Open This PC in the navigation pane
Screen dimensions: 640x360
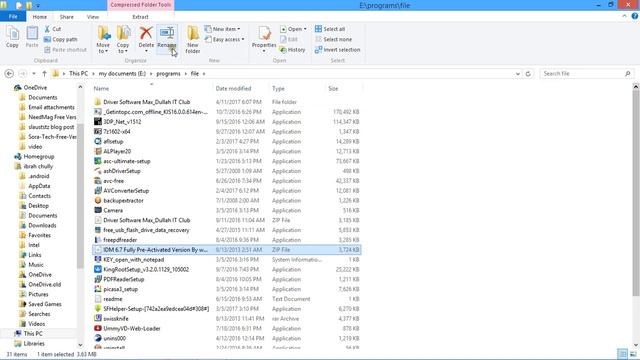click(x=33, y=333)
